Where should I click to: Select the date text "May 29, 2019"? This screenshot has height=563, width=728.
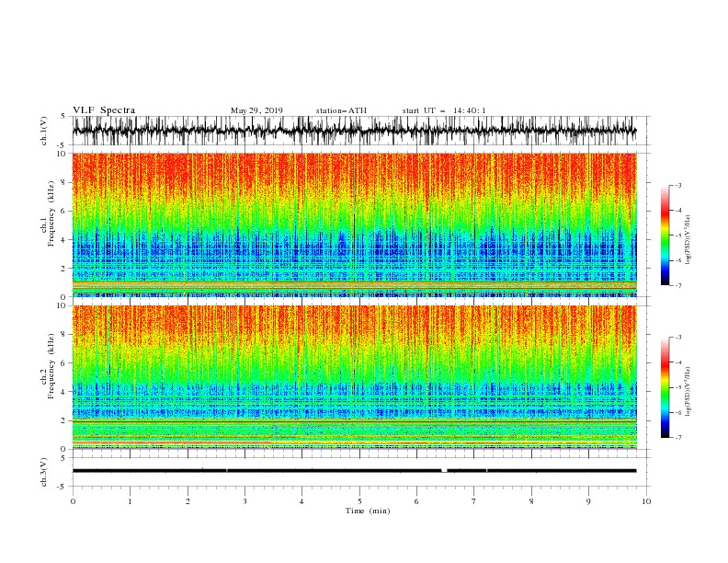pyautogui.click(x=256, y=110)
